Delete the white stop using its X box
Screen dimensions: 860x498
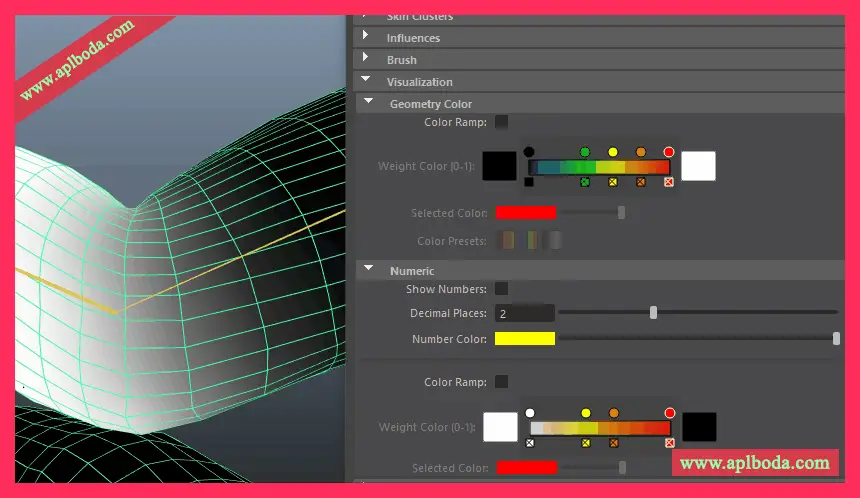coord(530,442)
